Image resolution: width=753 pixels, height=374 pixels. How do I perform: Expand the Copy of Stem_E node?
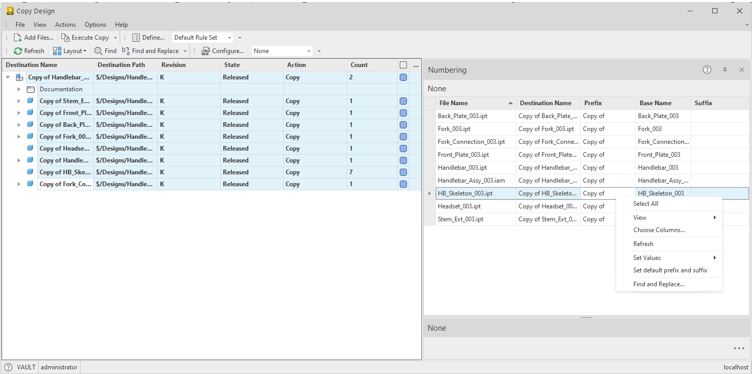19,101
